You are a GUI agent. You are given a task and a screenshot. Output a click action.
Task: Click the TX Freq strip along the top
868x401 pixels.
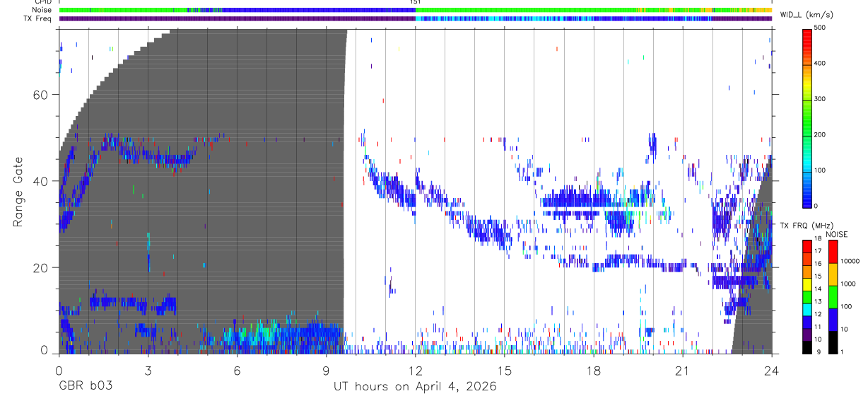pyautogui.click(x=416, y=18)
